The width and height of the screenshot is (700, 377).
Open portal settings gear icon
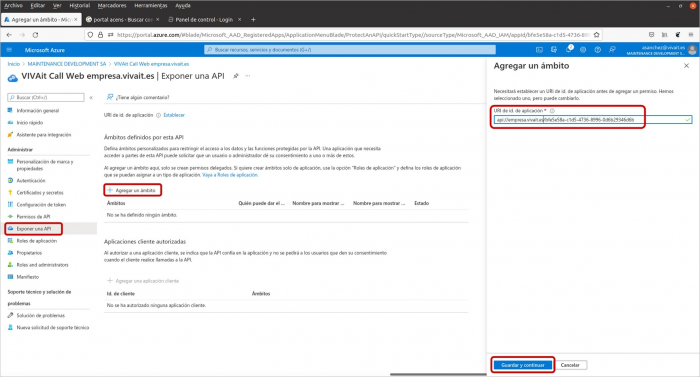pos(583,50)
